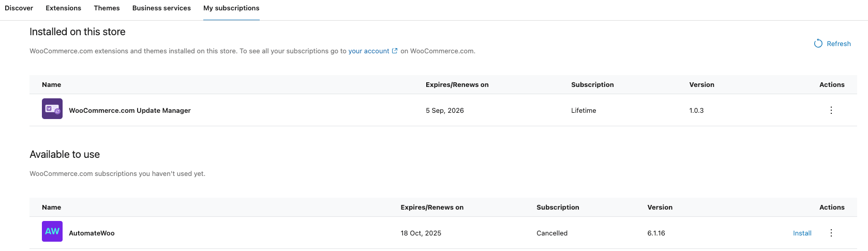The image size is (868, 251).
Task: Click the external link icon after 'your account'
Action: coord(395,51)
